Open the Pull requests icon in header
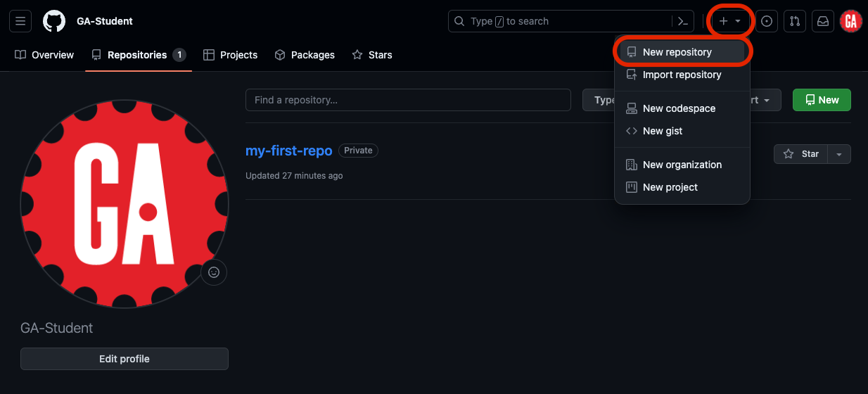 click(795, 21)
